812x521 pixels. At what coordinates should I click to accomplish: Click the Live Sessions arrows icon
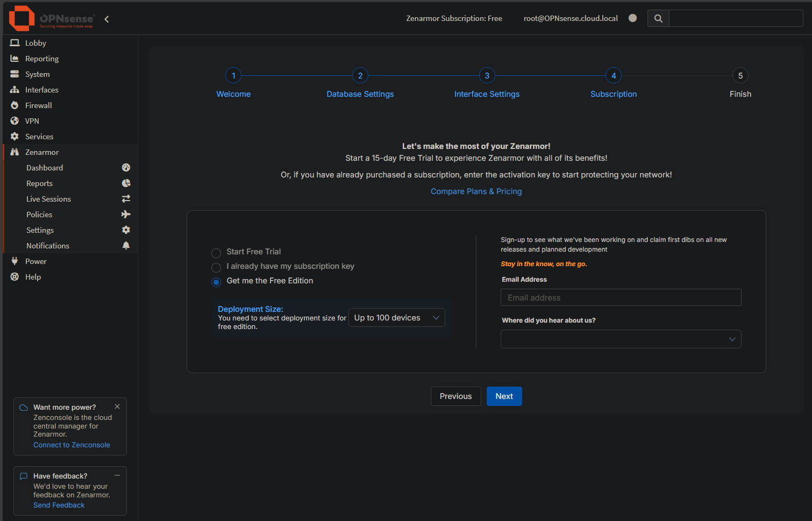126,199
